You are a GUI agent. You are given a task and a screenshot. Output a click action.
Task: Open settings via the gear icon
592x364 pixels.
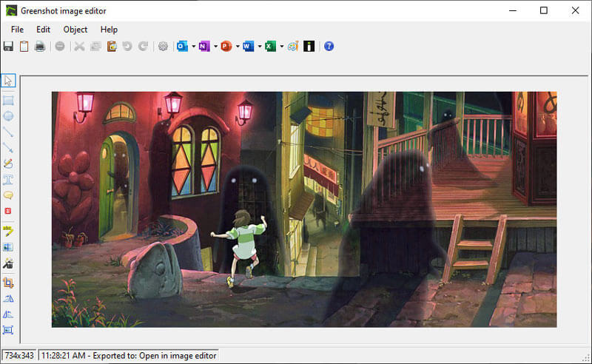[163, 47]
